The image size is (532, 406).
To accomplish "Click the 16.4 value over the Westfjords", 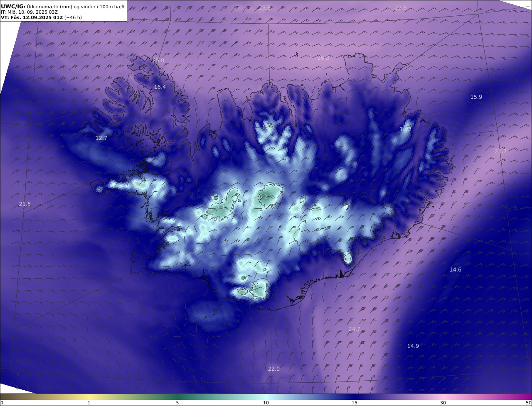I will tap(160, 87).
